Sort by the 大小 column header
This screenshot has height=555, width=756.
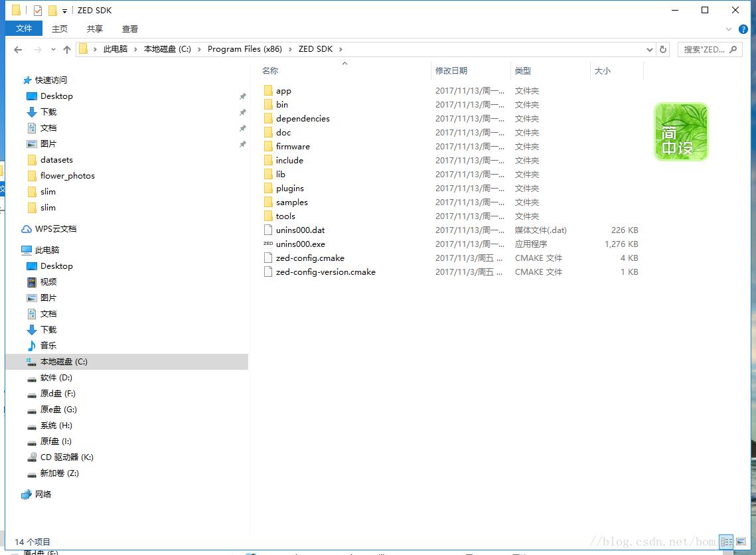(602, 70)
